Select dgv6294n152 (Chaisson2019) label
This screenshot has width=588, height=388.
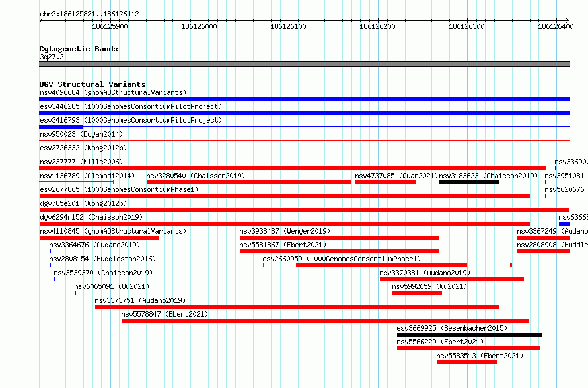pyautogui.click(x=91, y=217)
